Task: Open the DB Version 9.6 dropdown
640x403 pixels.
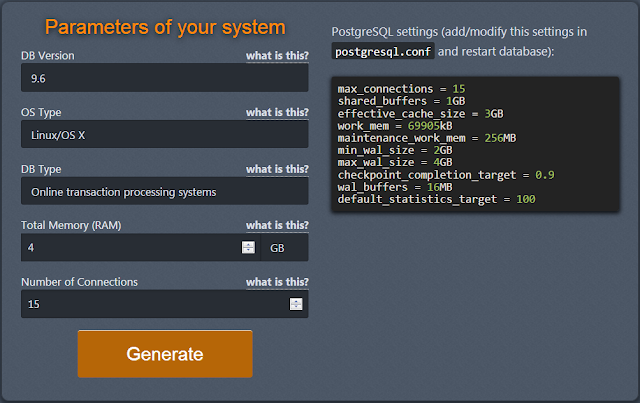Action: point(165,77)
